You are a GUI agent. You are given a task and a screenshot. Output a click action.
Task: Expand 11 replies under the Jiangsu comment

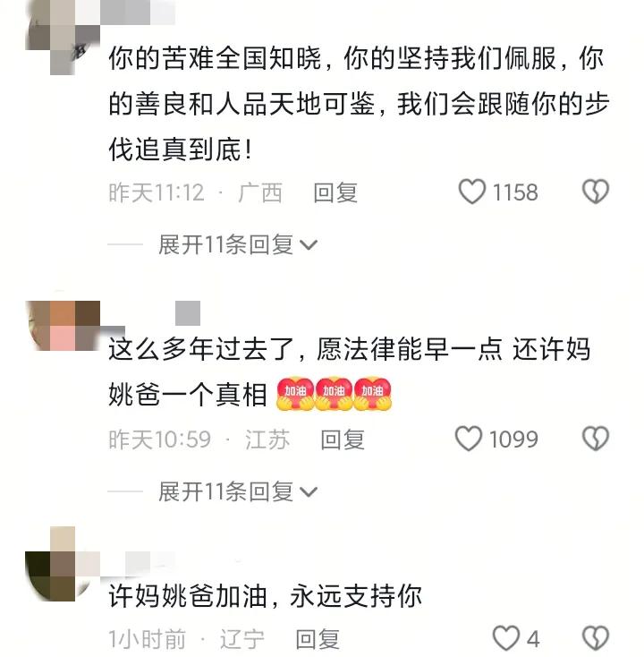[237, 491]
